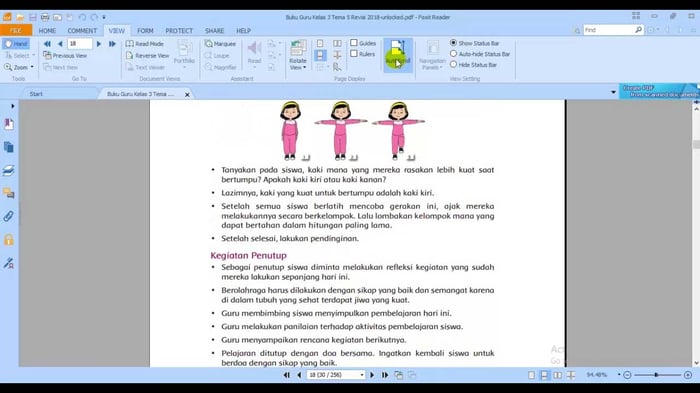The image size is (700, 393).
Task: Open the Pages thumbnails side panel
Action: (9, 147)
